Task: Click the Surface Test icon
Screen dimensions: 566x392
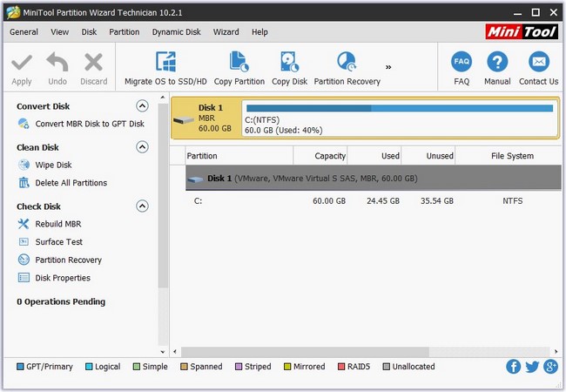Action: [x=24, y=242]
